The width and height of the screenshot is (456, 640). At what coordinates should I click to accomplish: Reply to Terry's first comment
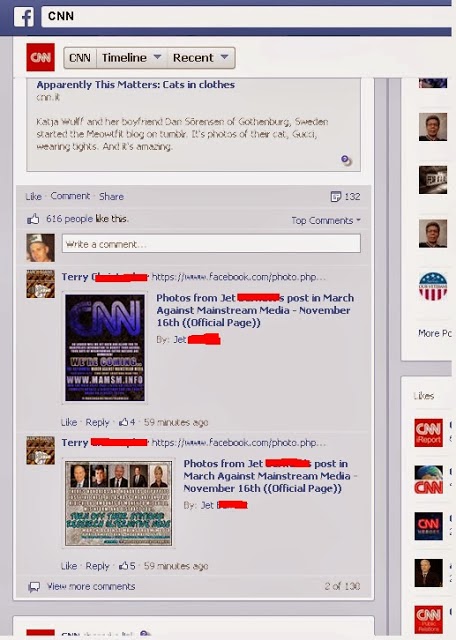(97, 422)
